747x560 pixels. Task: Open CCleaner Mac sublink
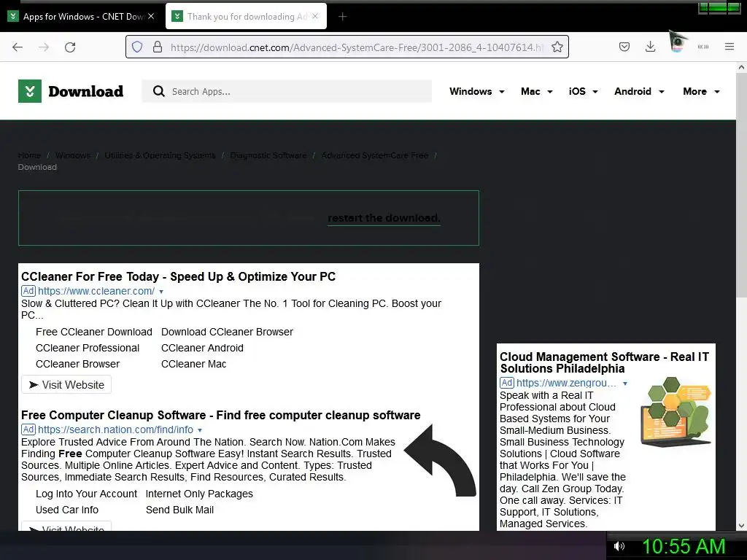pyautogui.click(x=193, y=364)
